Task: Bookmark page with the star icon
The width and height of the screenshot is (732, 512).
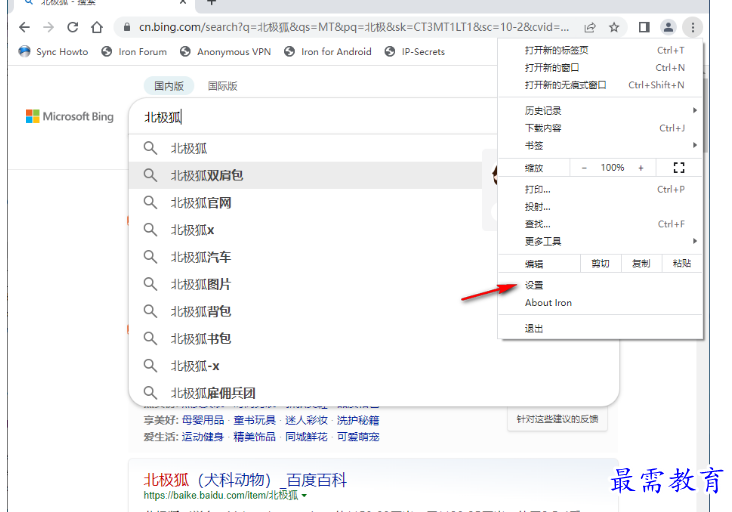Action: (614, 28)
